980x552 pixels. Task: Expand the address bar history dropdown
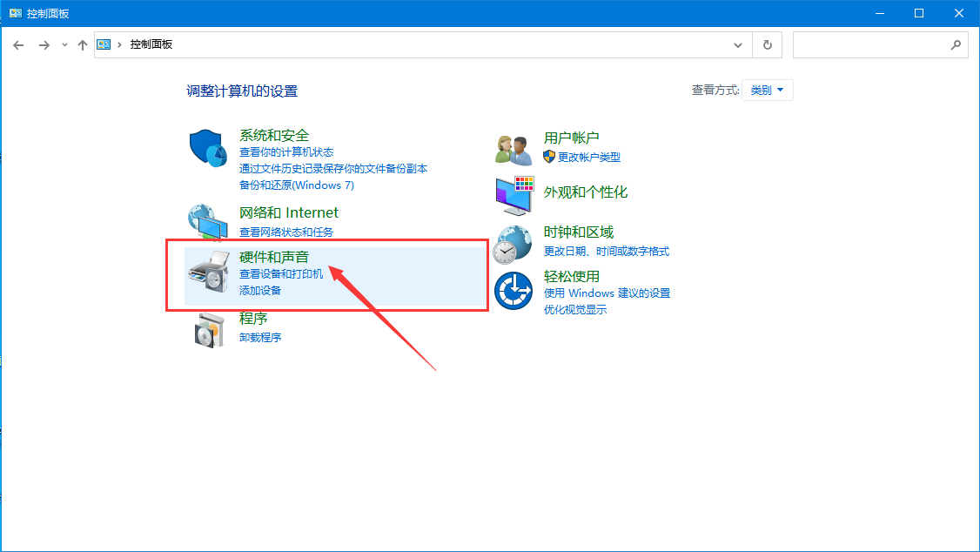point(738,44)
